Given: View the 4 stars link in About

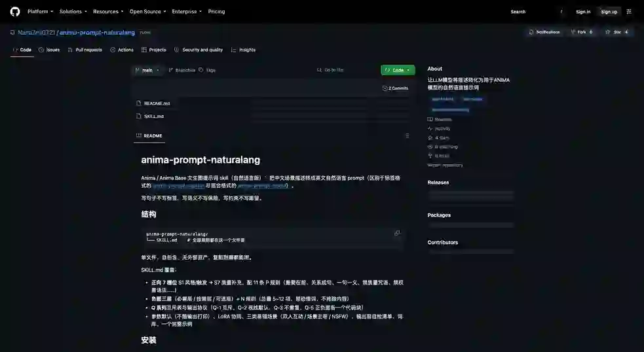Looking at the screenshot, I should [x=438, y=138].
